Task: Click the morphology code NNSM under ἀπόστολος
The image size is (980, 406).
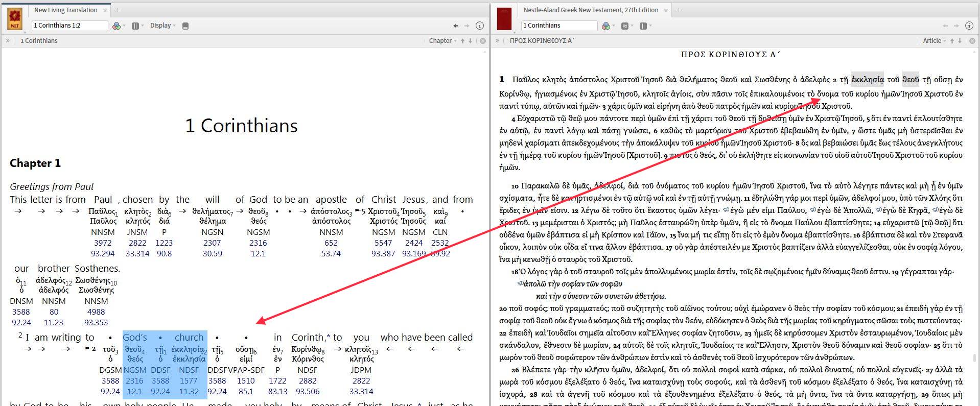Action: pyautogui.click(x=331, y=232)
